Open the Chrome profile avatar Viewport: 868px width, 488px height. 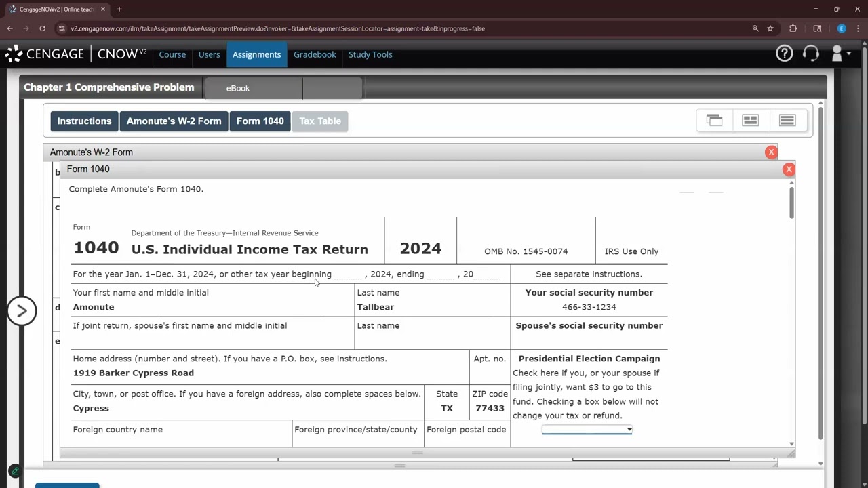coord(842,28)
